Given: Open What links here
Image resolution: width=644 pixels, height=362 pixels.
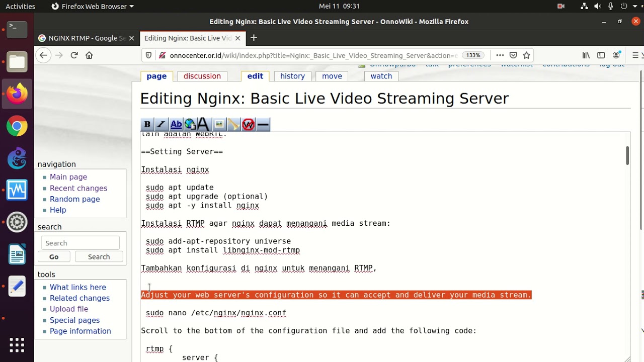Looking at the screenshot, I should (78, 287).
